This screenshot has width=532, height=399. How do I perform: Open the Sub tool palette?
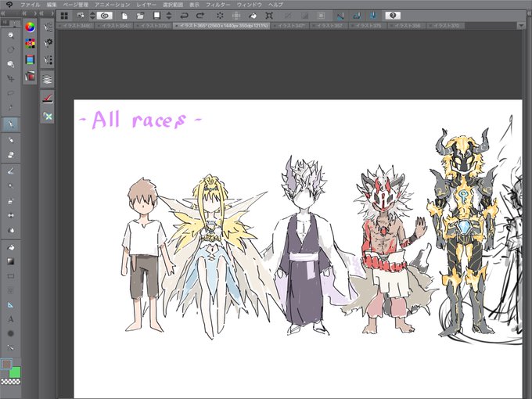(x=48, y=27)
